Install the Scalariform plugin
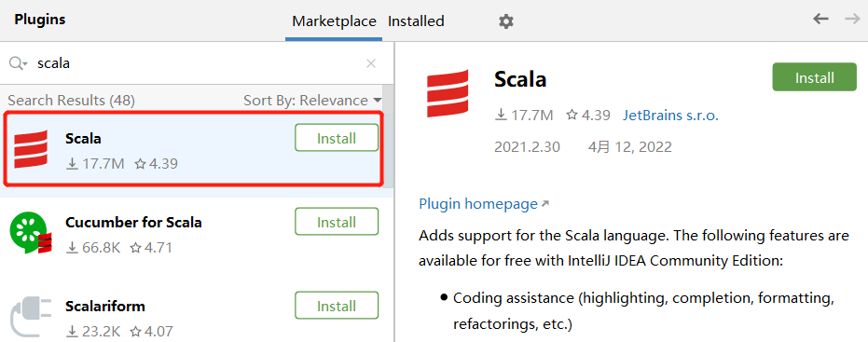Image resolution: width=868 pixels, height=342 pixels. coord(337,306)
